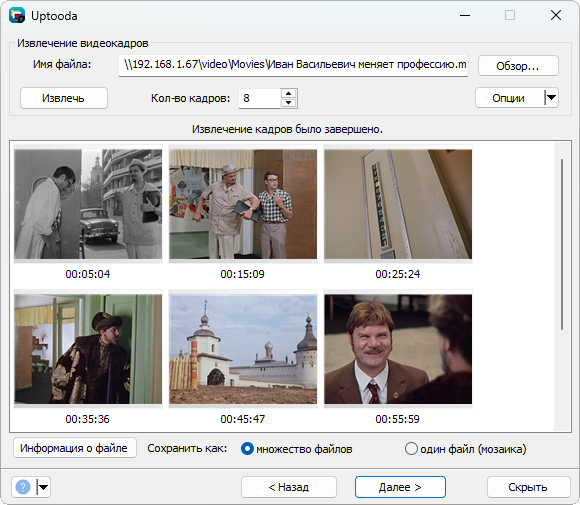
Task: Click the frames list vertical scrollbar
Action: pos(562,245)
